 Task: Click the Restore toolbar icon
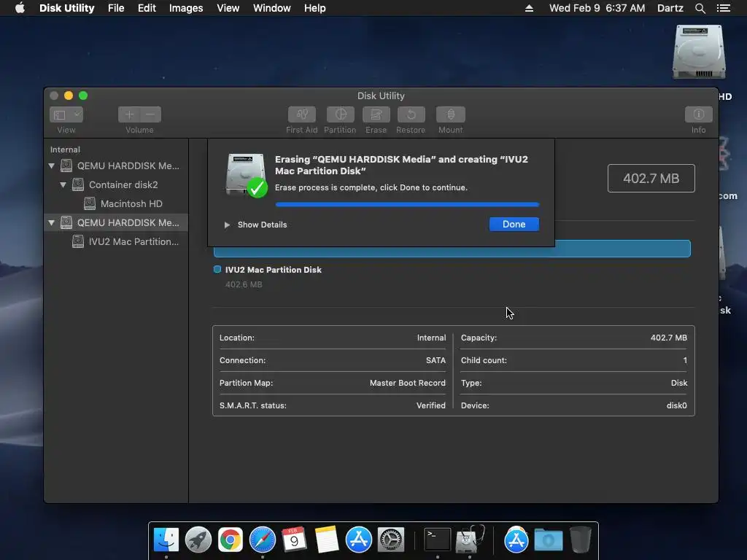click(x=411, y=114)
